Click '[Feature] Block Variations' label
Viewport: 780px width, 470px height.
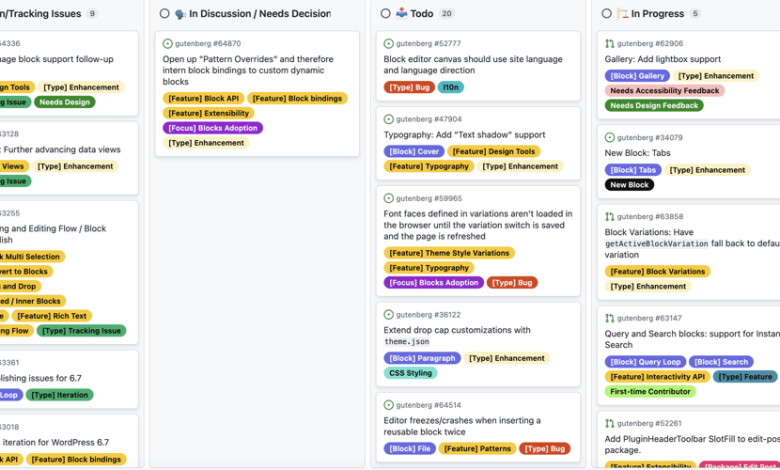point(658,272)
